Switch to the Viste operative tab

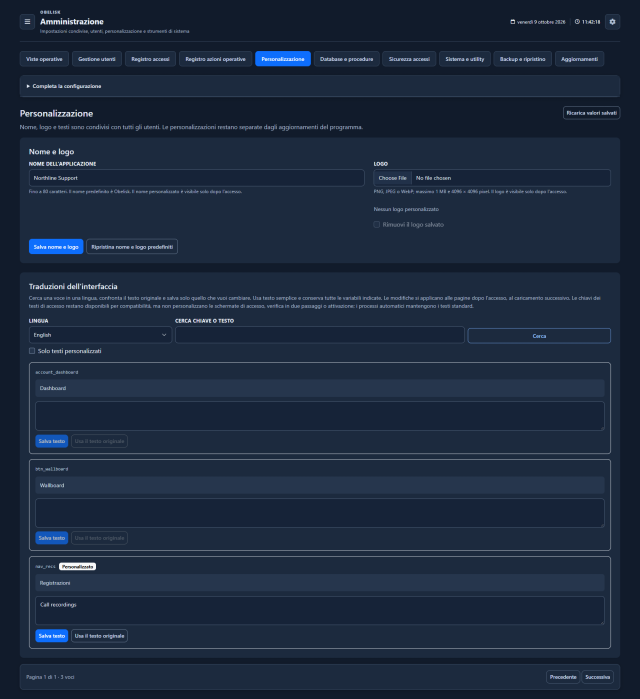[x=44, y=59]
